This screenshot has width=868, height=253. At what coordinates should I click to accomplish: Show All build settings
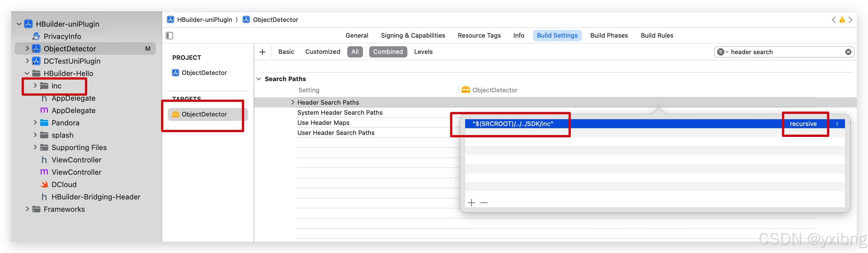tap(355, 52)
